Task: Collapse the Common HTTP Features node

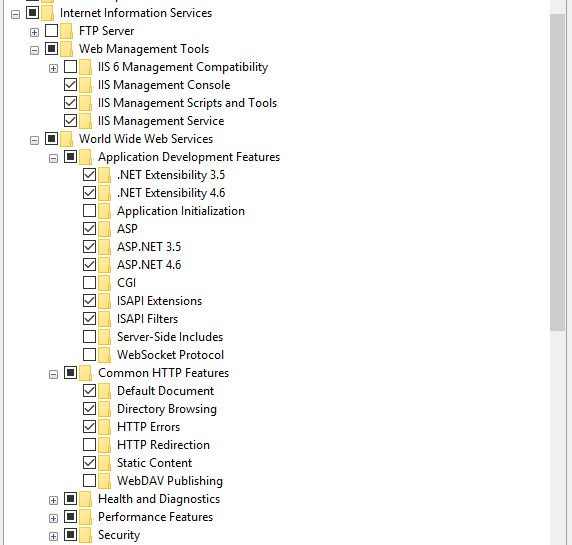Action: pyautogui.click(x=53, y=374)
